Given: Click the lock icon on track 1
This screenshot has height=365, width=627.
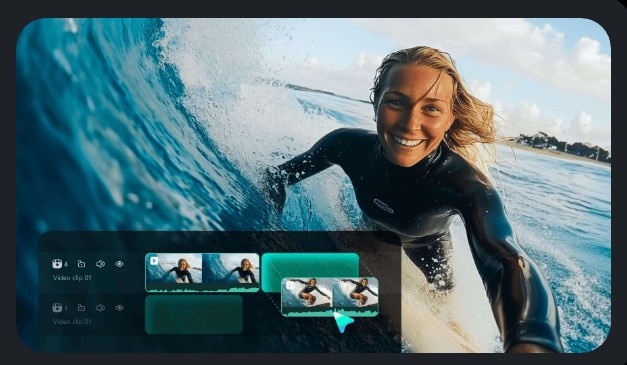Looking at the screenshot, I should click(x=81, y=308).
